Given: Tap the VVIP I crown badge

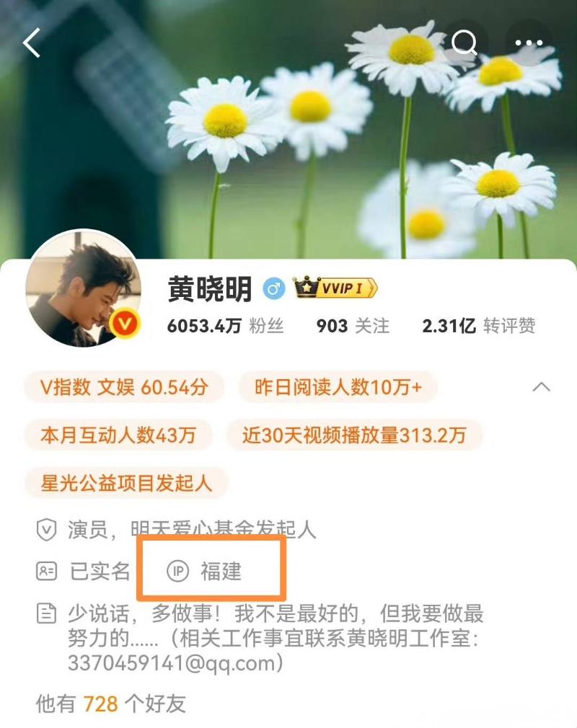Looking at the screenshot, I should point(335,288).
